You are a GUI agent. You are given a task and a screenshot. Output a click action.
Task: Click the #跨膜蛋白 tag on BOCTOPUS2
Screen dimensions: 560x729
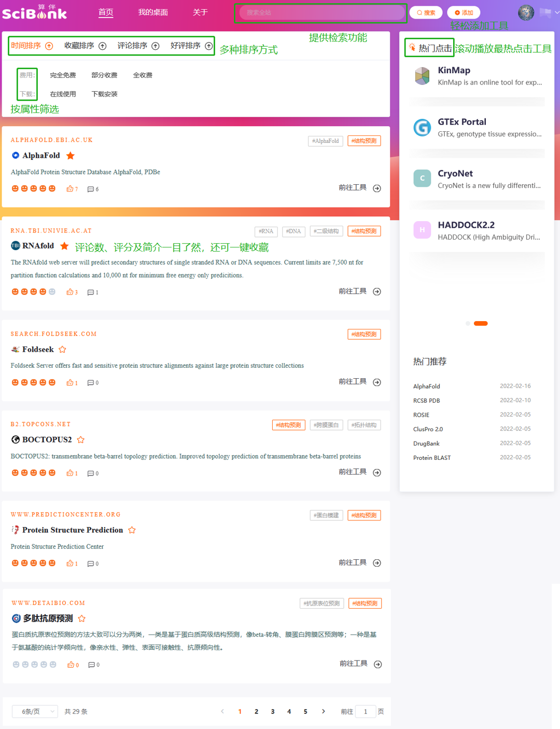click(x=326, y=425)
